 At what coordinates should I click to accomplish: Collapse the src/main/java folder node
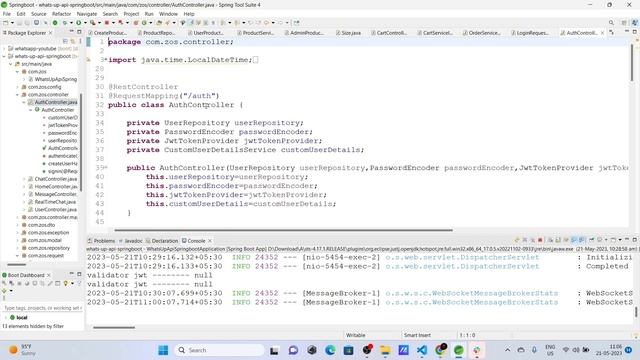point(11,64)
